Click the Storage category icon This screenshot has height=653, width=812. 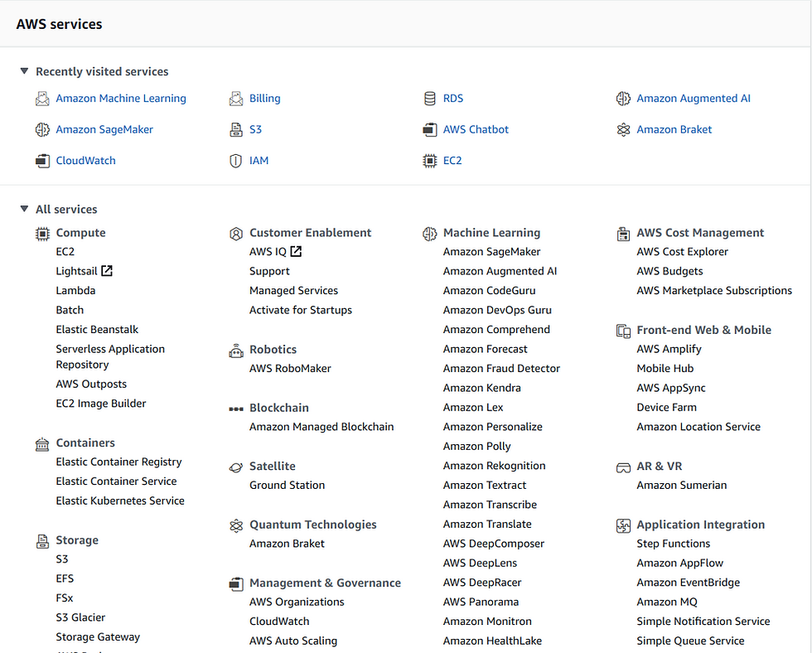pos(42,542)
